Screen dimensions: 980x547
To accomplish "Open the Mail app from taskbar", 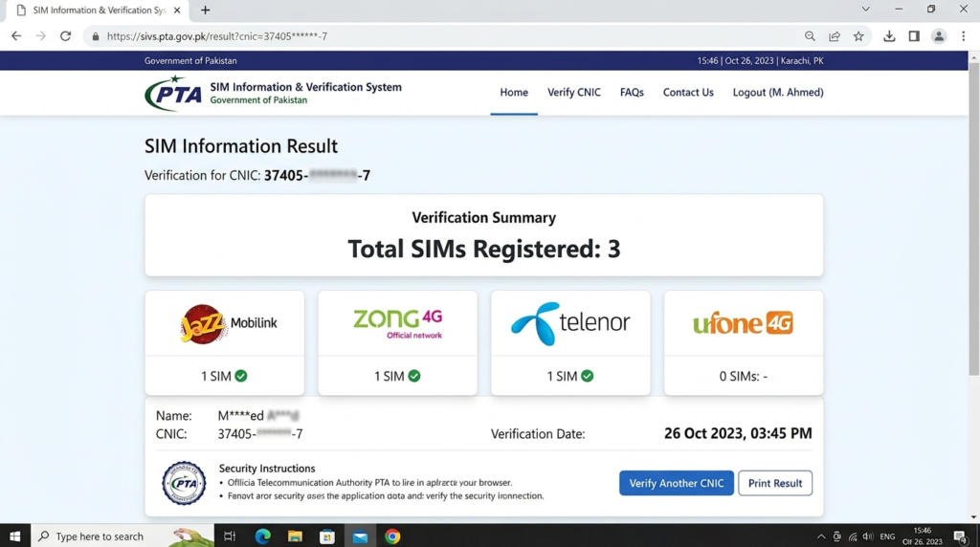I will coord(360,536).
